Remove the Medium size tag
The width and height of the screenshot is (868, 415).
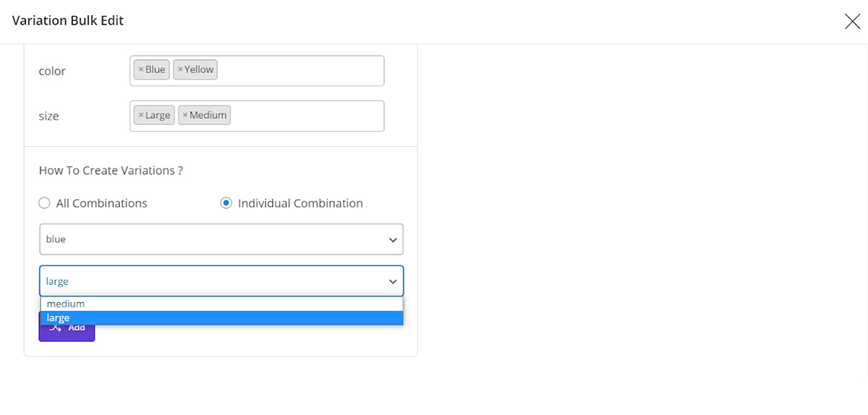click(185, 115)
